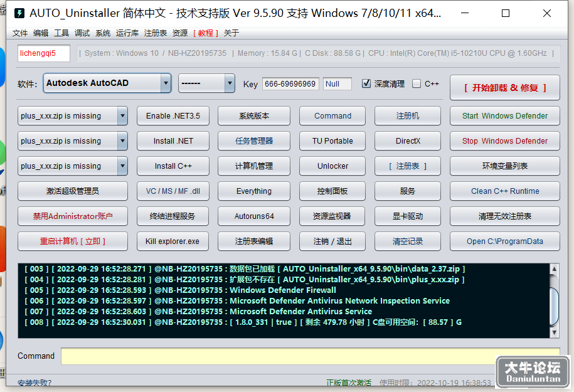Open the Autodesk AutoCAD software dropdown

(107, 83)
